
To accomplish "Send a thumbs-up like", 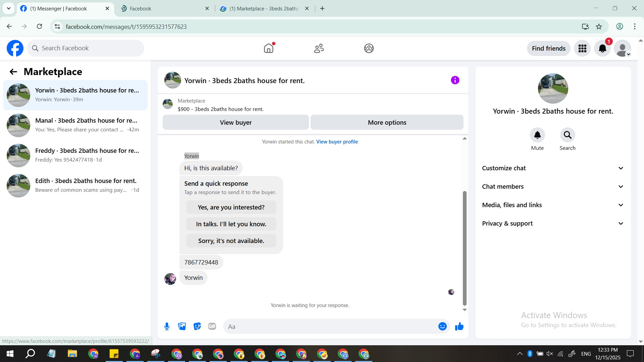I will coord(459,326).
